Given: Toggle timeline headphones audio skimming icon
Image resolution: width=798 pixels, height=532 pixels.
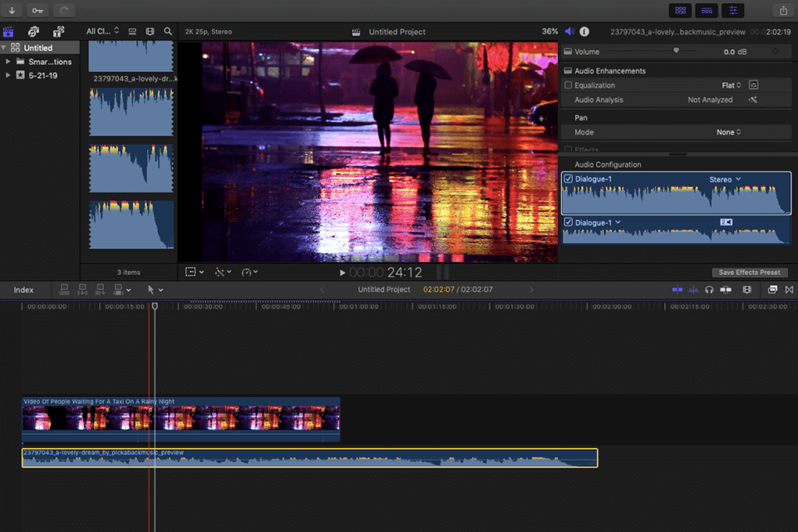Looking at the screenshot, I should 709,289.
